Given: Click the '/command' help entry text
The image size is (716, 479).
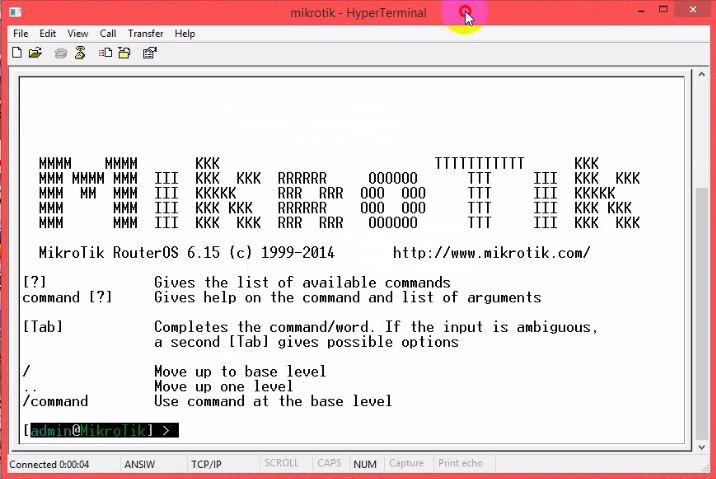Looking at the screenshot, I should 55,401.
